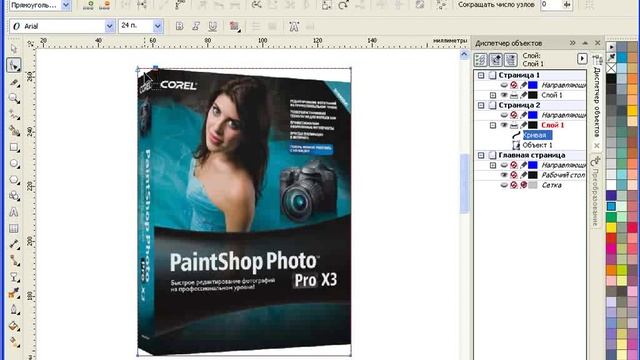Open the Fill tool flyout
The image size is (640, 360).
pos(14,326)
